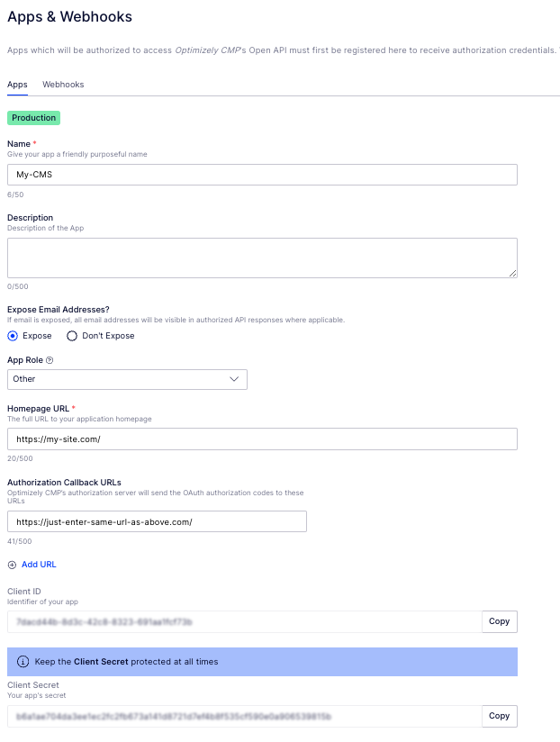Click the info icon in Client Secret banner
The image size is (560, 742).
(23, 661)
